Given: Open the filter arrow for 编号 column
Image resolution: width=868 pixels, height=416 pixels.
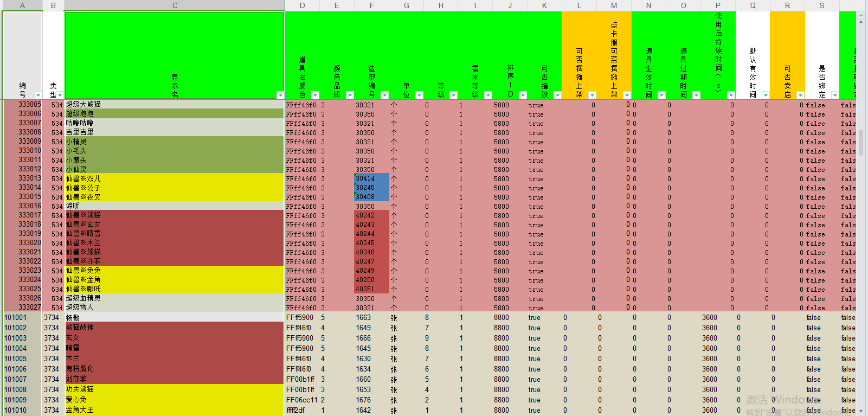Looking at the screenshot, I should pyautogui.click(x=37, y=95).
